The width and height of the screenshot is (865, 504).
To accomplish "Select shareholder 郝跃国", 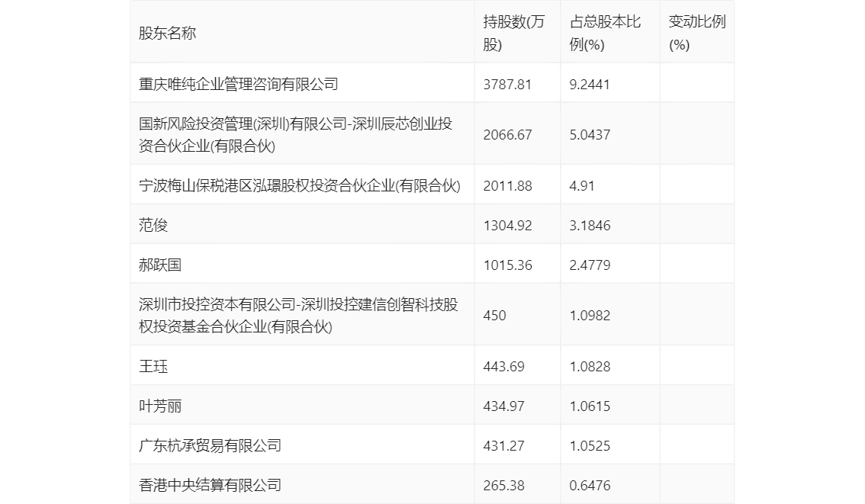I will point(160,265).
